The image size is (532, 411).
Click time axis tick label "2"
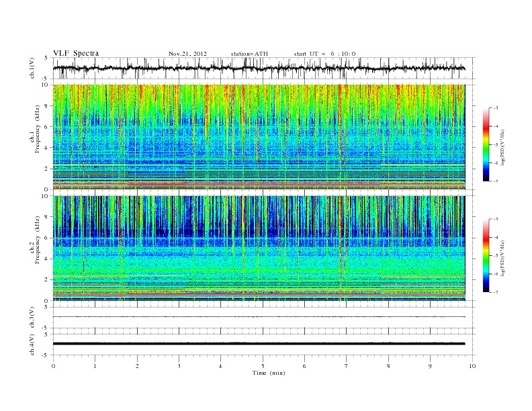coord(137,366)
